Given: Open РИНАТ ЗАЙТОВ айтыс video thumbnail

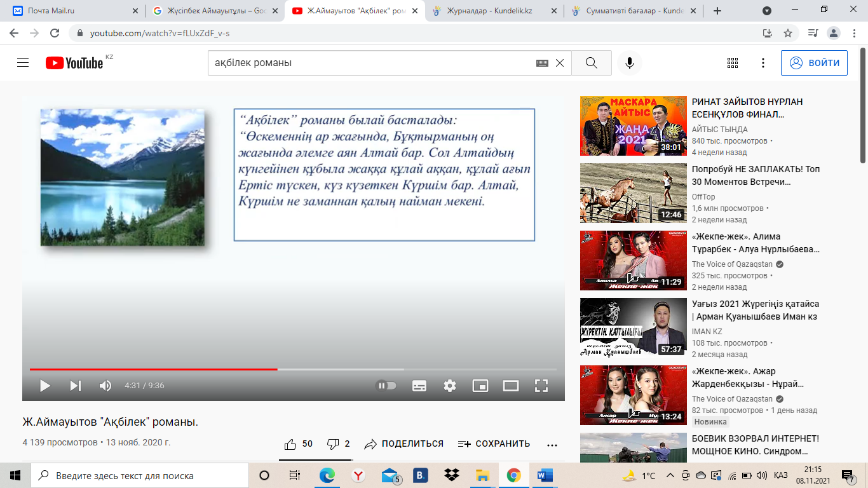Looking at the screenshot, I should (634, 126).
